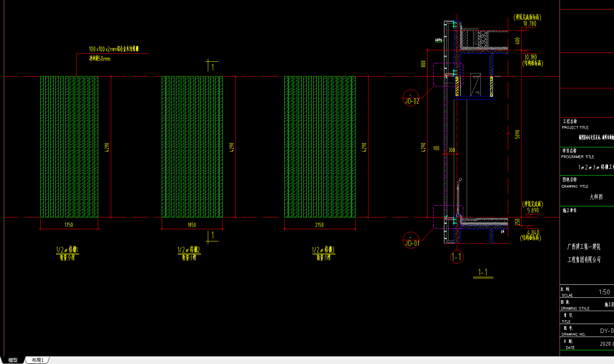Select the JD-01 detail callout bubble
Screen dimensions: 614x364
pos(411,240)
